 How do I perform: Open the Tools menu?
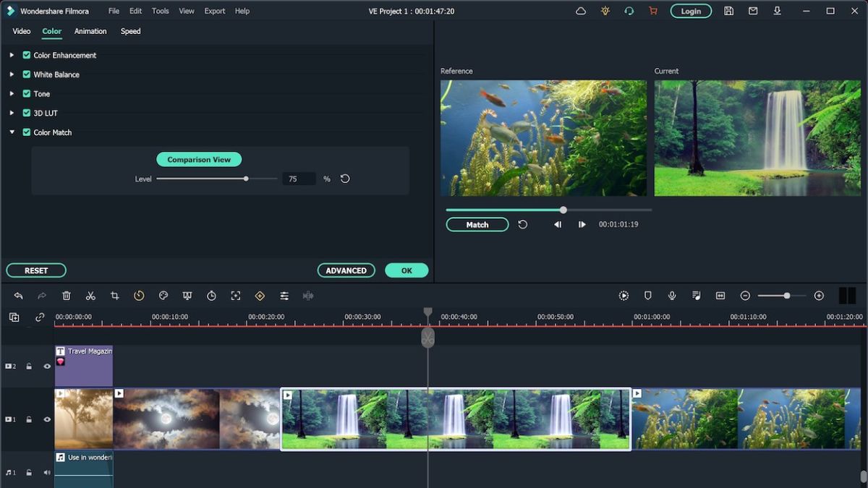pos(161,11)
